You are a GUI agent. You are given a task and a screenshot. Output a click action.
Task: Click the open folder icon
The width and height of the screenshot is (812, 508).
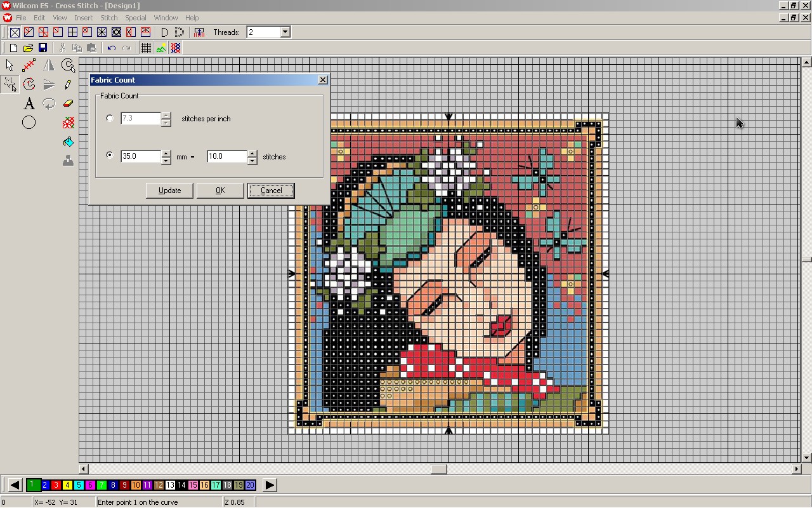(x=28, y=48)
